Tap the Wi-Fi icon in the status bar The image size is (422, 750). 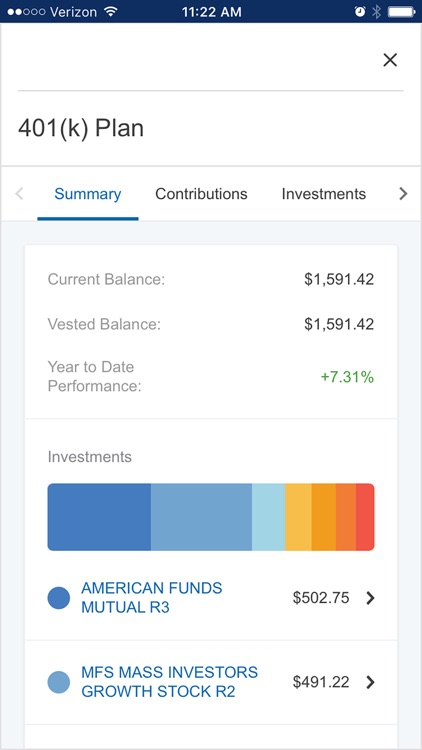(x=111, y=11)
